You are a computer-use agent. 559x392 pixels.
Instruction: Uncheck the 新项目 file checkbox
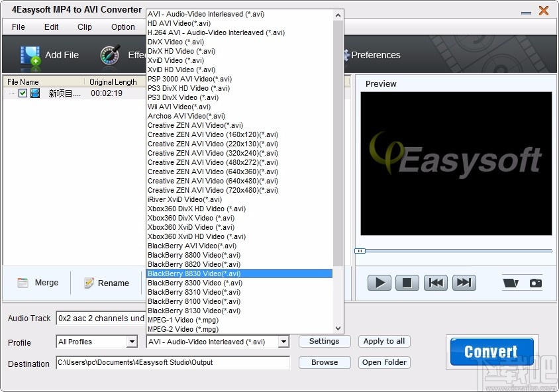tap(23, 93)
